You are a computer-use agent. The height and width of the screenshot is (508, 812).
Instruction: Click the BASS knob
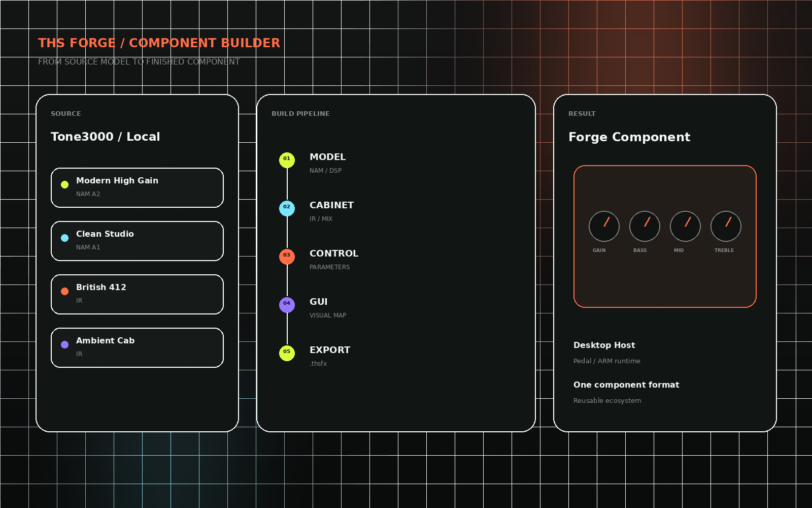[645, 226]
